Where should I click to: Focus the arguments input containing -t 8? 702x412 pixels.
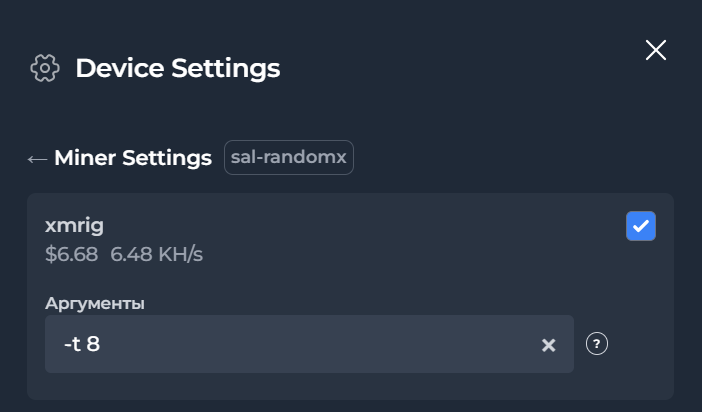(x=309, y=344)
